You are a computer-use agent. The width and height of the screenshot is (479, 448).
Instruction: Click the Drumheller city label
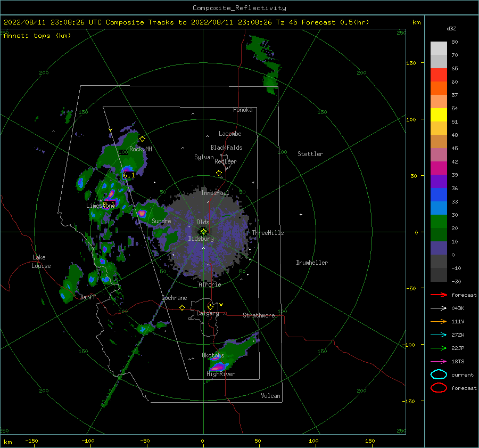point(312,263)
